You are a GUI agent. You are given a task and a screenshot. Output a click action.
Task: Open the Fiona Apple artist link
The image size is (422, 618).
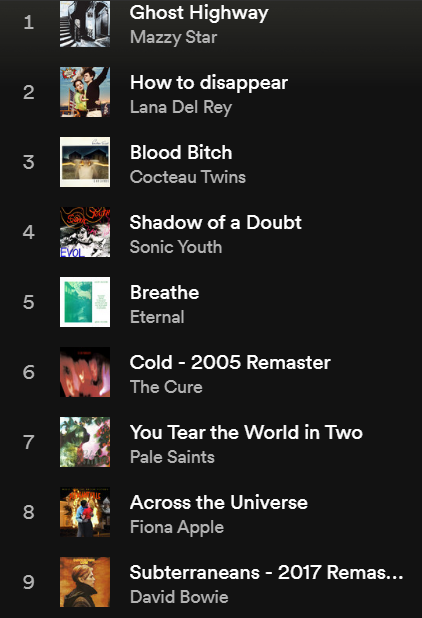tap(177, 527)
